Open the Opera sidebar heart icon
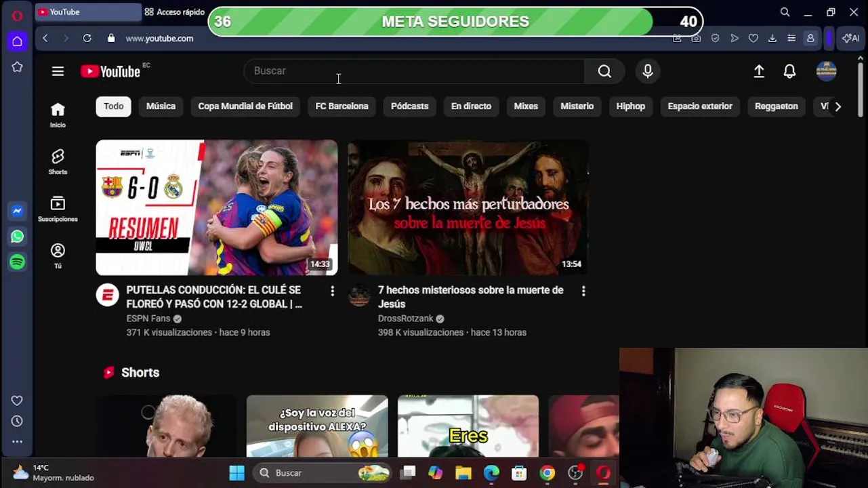This screenshot has height=488, width=868. click(18, 401)
